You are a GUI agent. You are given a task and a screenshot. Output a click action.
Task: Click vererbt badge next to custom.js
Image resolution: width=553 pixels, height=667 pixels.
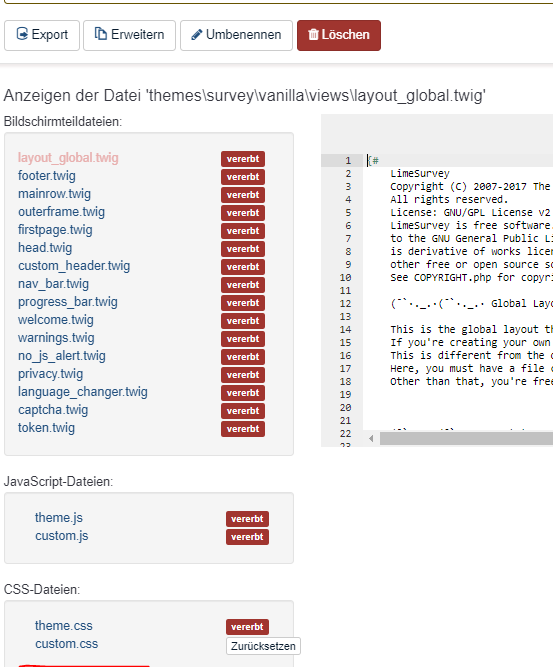247,537
